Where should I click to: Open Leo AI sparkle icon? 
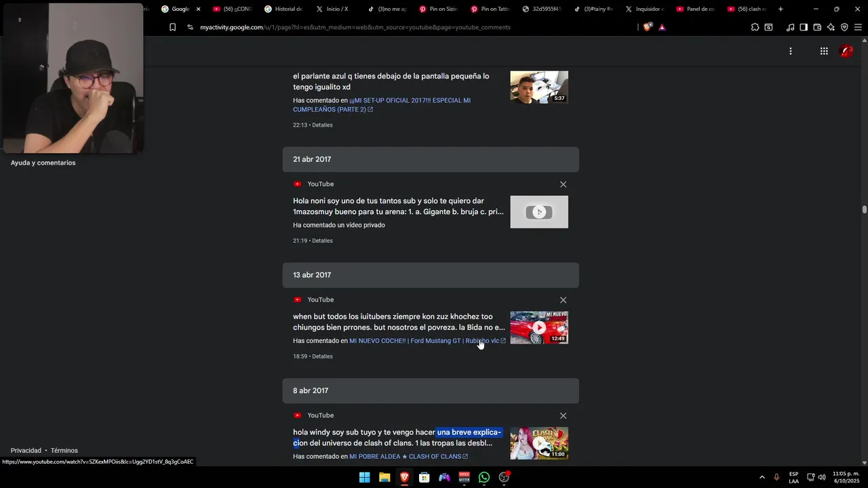(831, 27)
